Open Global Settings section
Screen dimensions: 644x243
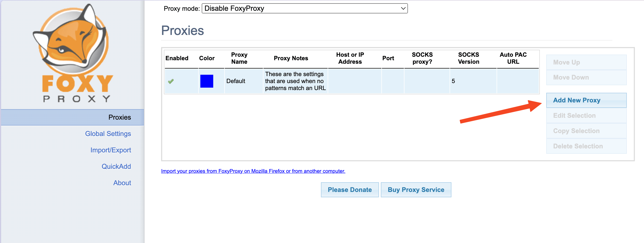pyautogui.click(x=108, y=134)
